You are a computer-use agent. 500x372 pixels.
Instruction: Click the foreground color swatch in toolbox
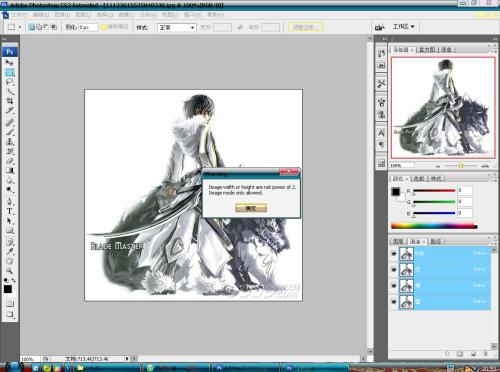8,289
